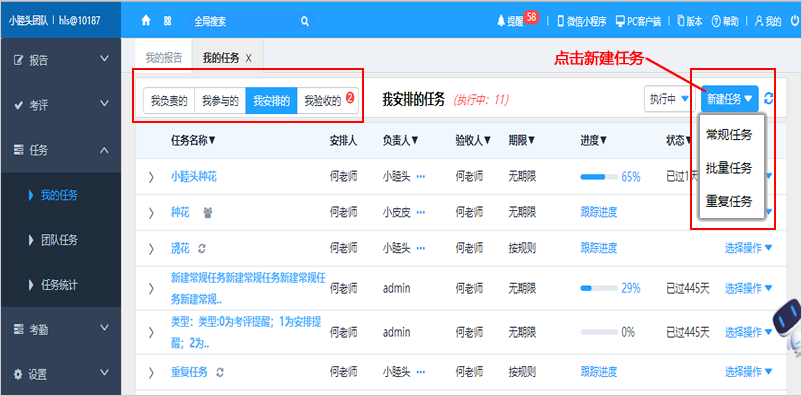
Task: Open the PC客户端 download link
Action: (x=638, y=21)
